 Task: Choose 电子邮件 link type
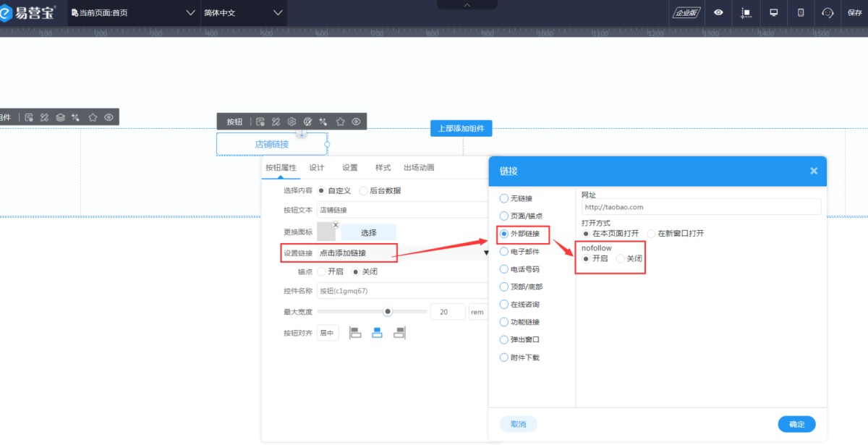pyautogui.click(x=504, y=252)
